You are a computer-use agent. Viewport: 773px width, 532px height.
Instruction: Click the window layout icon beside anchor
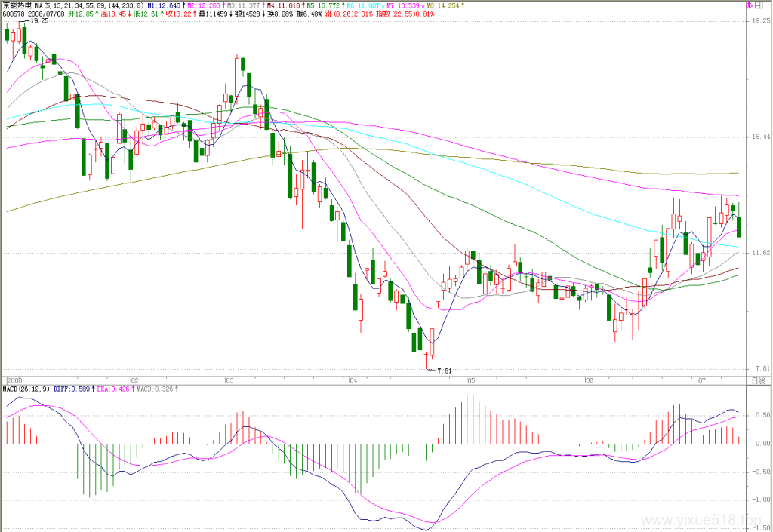tap(759, 5)
